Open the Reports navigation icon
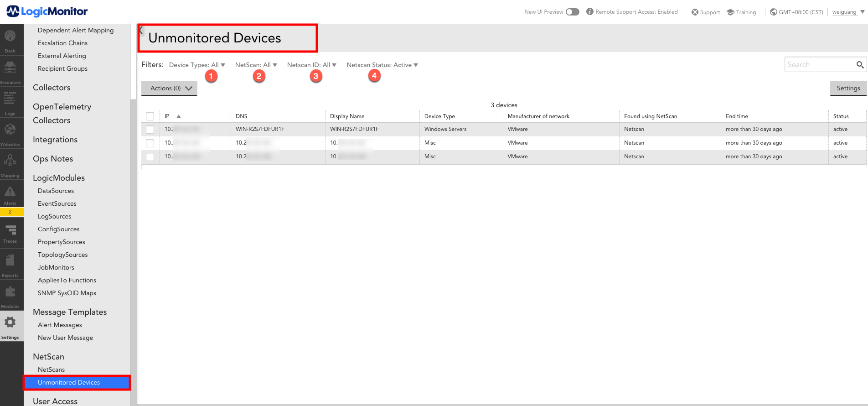868x406 pixels. (x=10, y=262)
